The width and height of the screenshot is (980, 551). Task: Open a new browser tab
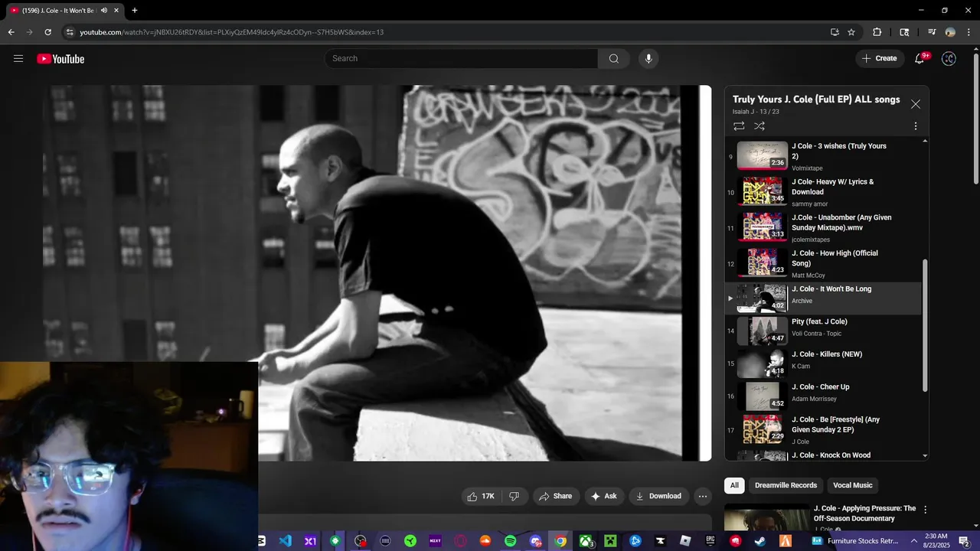click(x=135, y=11)
